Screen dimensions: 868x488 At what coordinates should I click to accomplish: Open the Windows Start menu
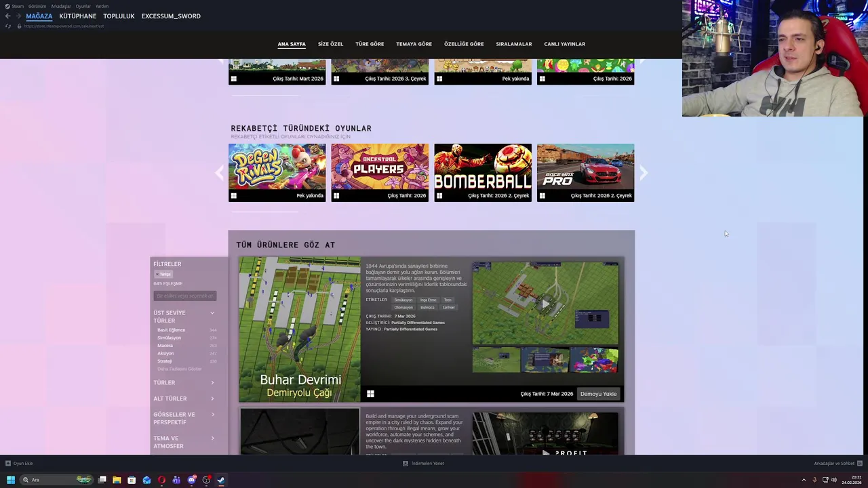pyautogui.click(x=11, y=480)
